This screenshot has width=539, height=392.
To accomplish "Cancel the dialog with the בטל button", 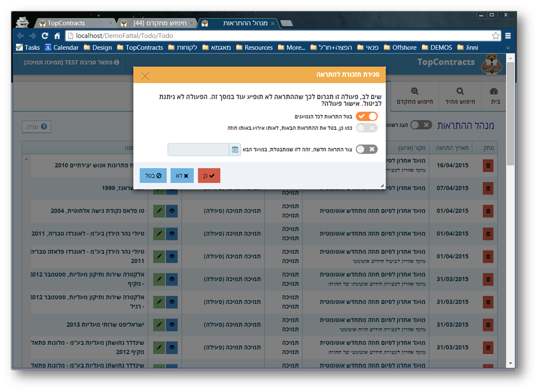I will [x=153, y=176].
